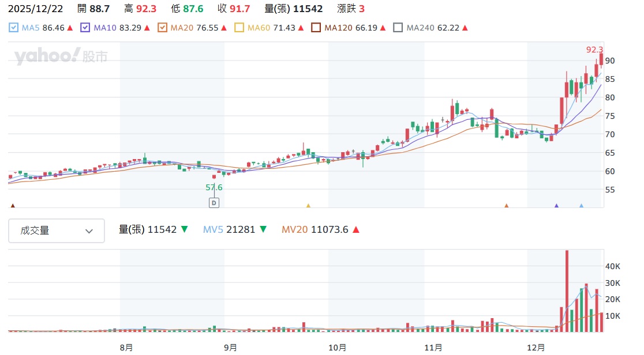
Task: Click the red up arrow beside MV20
Action: pyautogui.click(x=355, y=229)
